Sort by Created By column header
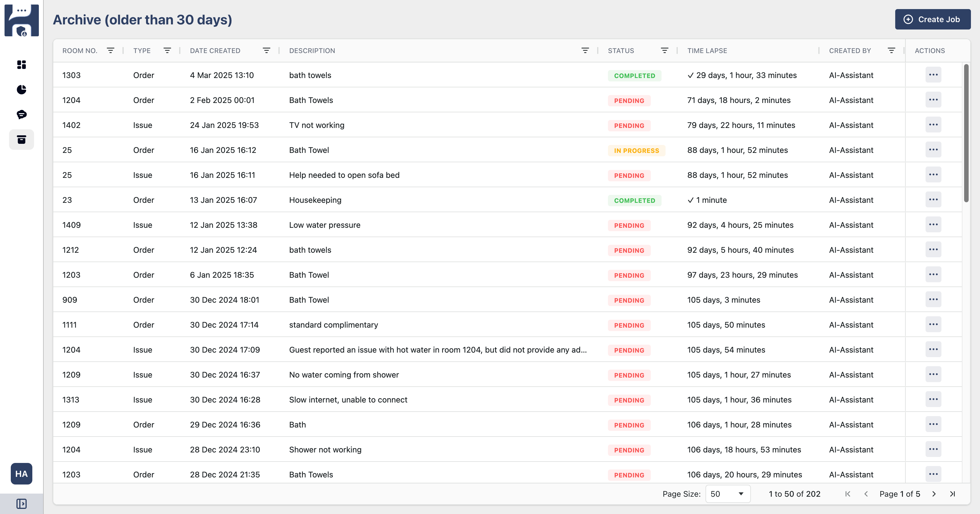The height and width of the screenshot is (514, 980). pos(850,50)
